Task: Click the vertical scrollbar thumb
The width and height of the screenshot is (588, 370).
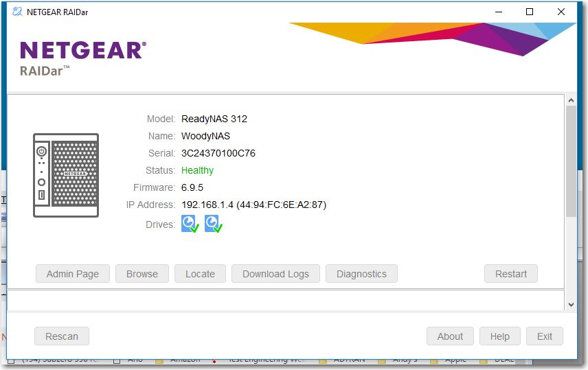Action: pyautogui.click(x=571, y=161)
